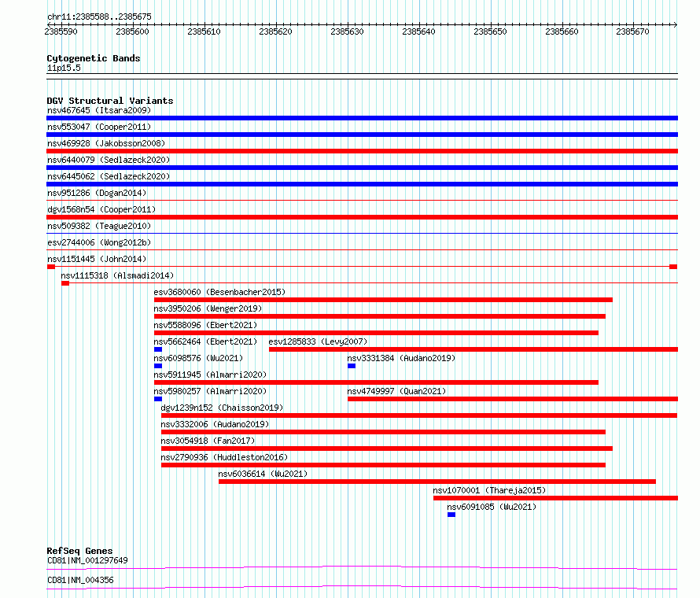
Task: Click the red bar under nsv1070001
Action: pyautogui.click(x=555, y=498)
